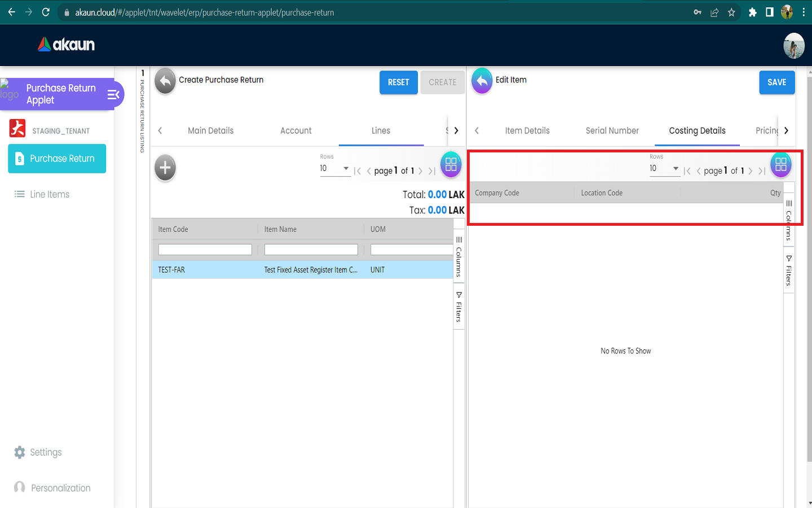The image size is (812, 508).
Task: Expand the Filters side panel in Costing grid
Action: coord(789,270)
